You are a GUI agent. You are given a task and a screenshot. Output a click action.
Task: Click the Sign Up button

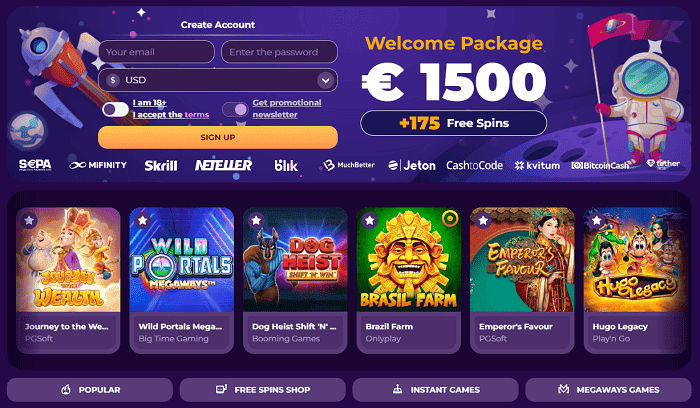(218, 137)
